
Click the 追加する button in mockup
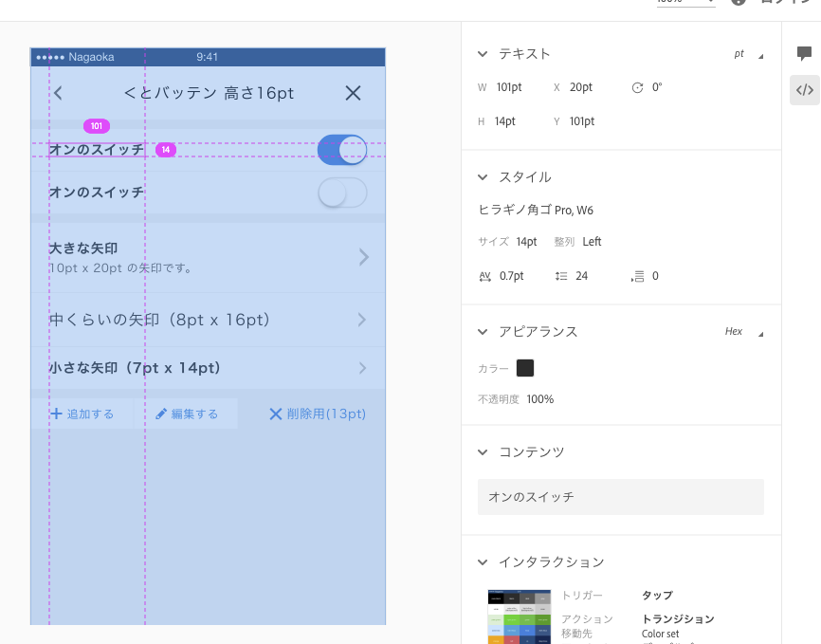click(x=82, y=414)
